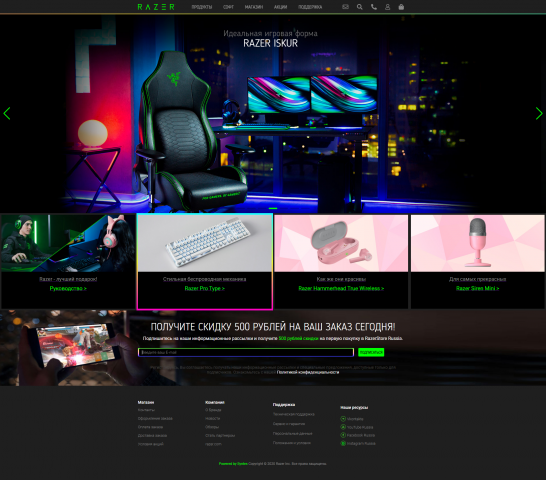Open Контакты link in footer
The image size is (546, 480).
(x=146, y=410)
